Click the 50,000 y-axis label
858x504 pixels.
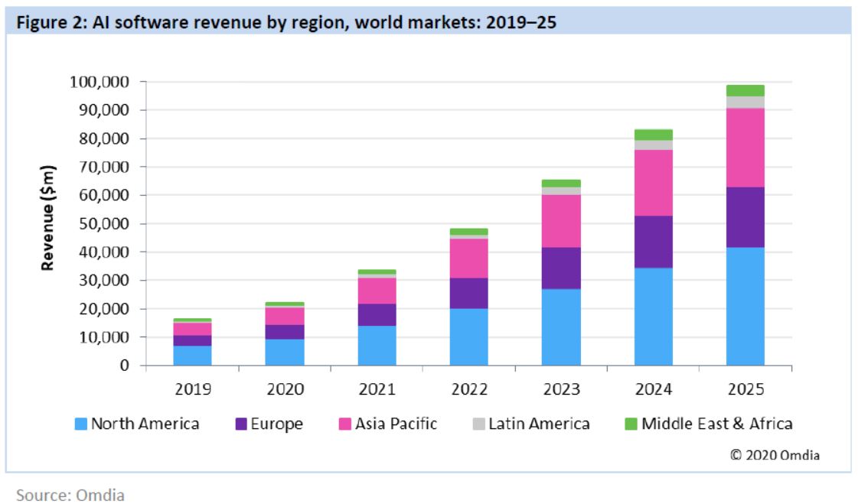(105, 223)
